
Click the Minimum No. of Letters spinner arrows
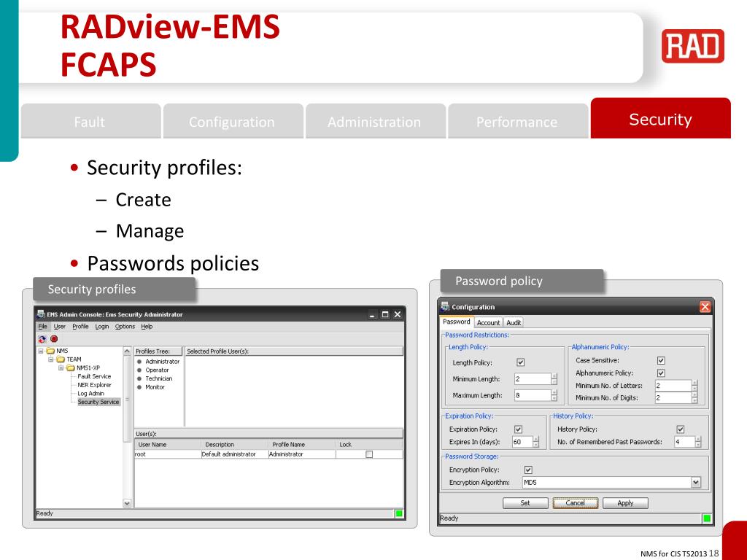tap(694, 386)
